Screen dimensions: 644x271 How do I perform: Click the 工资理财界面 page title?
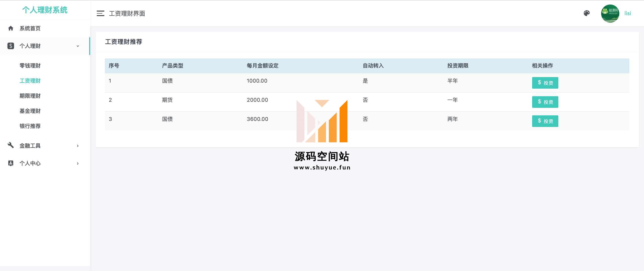point(127,14)
